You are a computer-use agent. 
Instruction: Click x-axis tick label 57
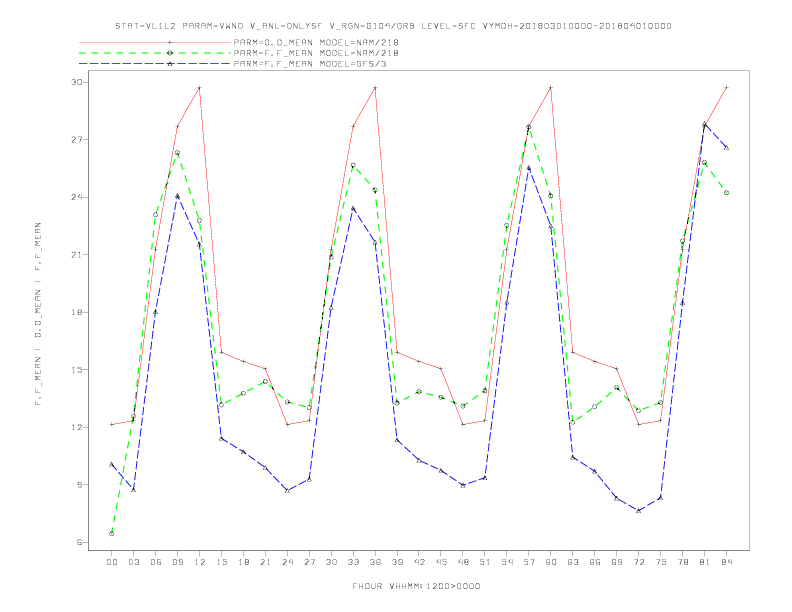(529, 562)
